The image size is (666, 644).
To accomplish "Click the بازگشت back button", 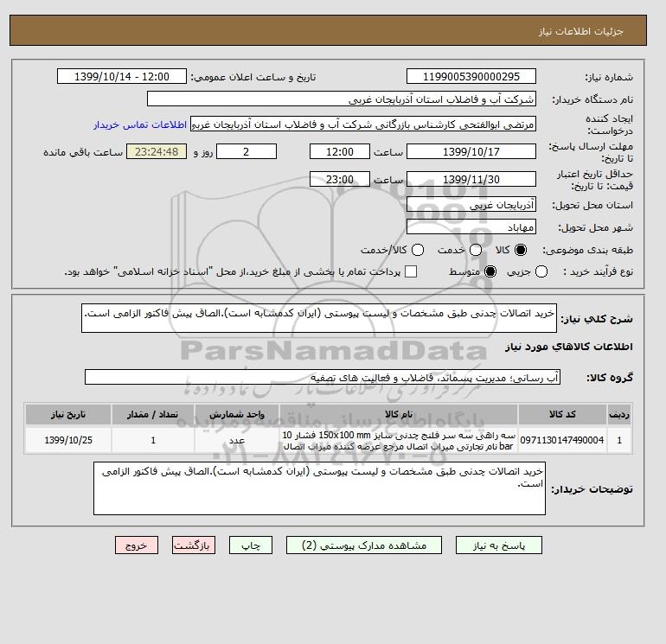I will pyautogui.click(x=194, y=545).
